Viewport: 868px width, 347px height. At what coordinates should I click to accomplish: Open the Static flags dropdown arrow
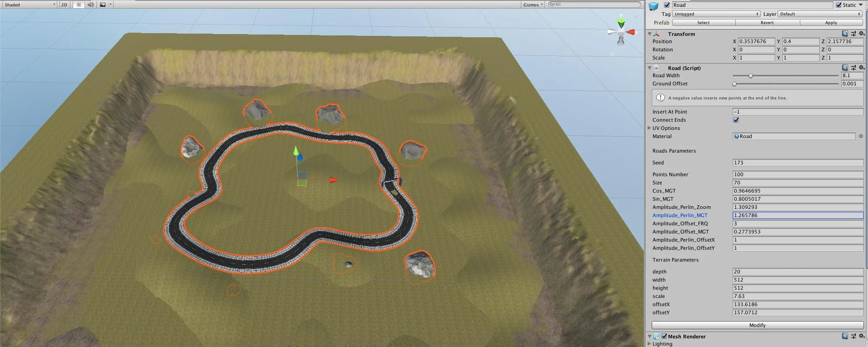click(861, 5)
